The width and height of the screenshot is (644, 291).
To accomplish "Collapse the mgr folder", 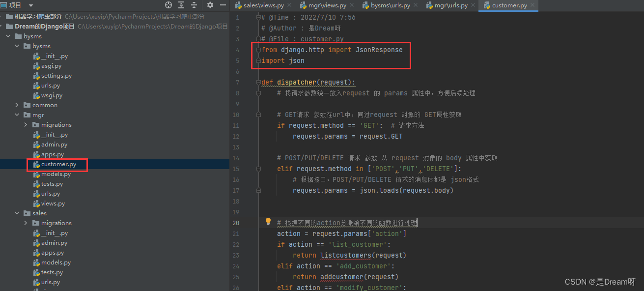I will tap(17, 115).
